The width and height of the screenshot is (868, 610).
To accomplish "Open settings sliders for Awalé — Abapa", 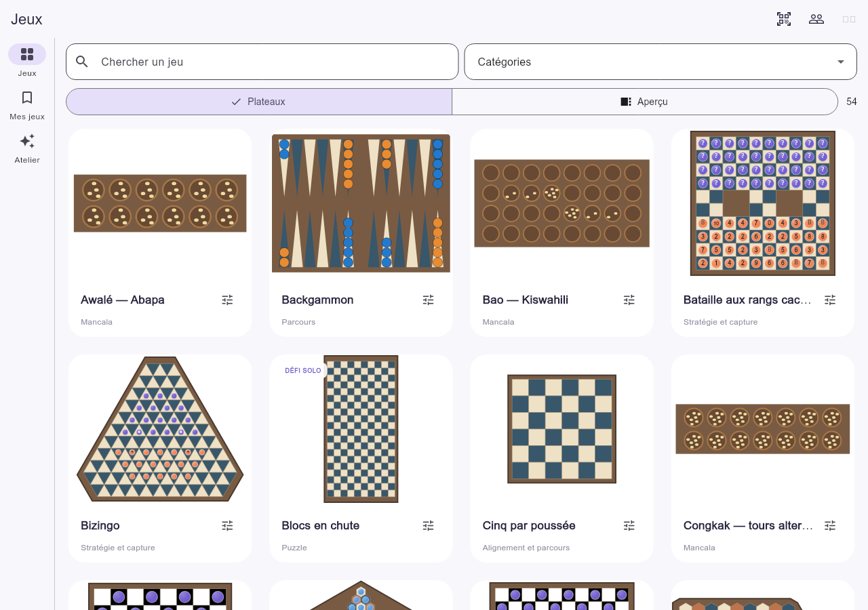I will (227, 300).
